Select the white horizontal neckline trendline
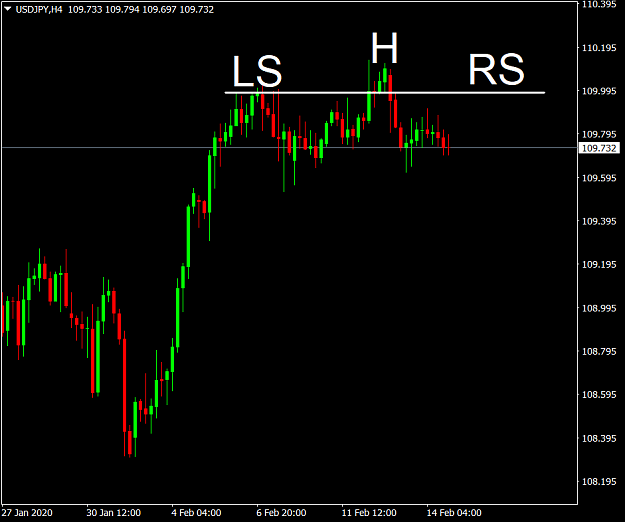This screenshot has width=625, height=522. (x=385, y=93)
